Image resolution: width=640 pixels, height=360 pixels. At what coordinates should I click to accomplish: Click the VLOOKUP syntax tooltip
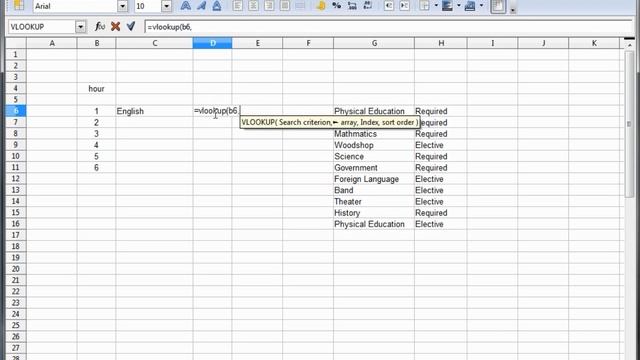tap(330, 122)
